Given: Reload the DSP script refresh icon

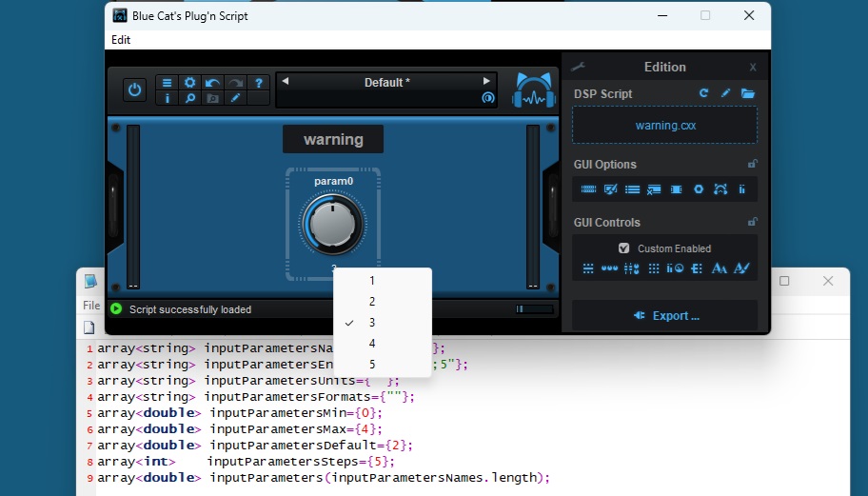Looking at the screenshot, I should click(x=703, y=93).
